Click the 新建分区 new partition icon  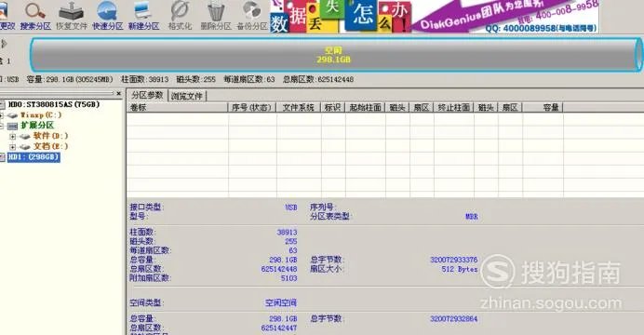pos(143,11)
